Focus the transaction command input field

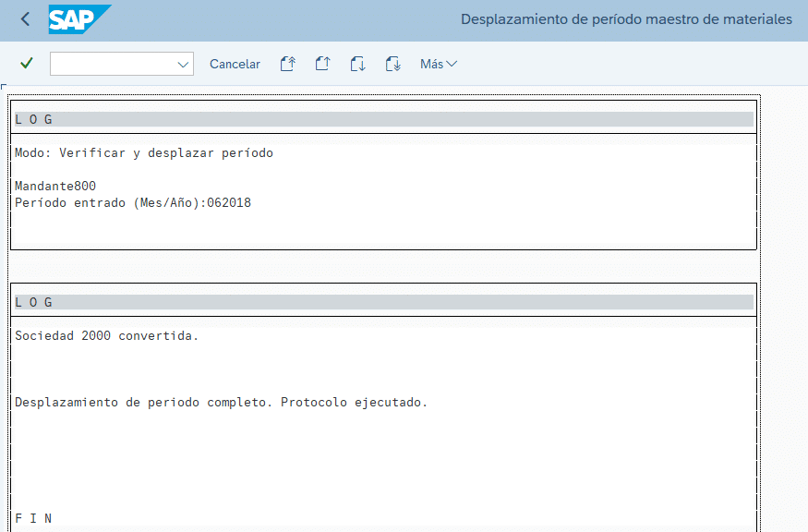[111, 64]
